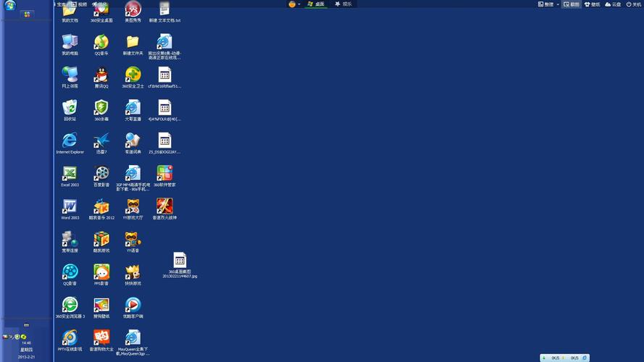Open the Word 2003 shortcut
This screenshot has height=362, width=644.
click(70, 206)
